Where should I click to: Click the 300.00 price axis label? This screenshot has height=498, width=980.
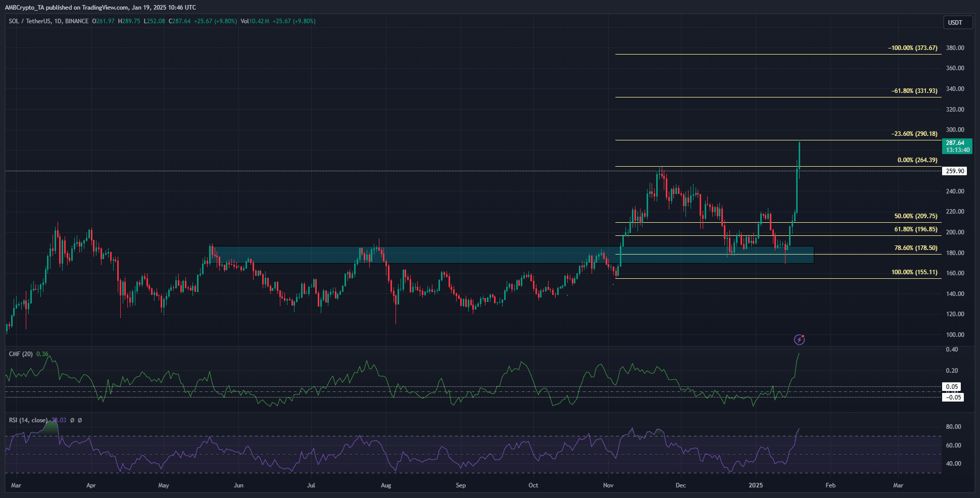point(955,130)
